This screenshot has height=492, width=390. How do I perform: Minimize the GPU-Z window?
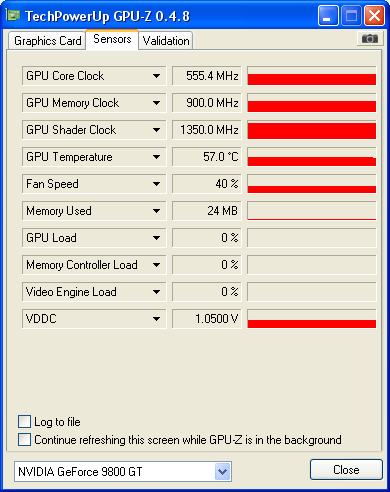[x=328, y=16]
